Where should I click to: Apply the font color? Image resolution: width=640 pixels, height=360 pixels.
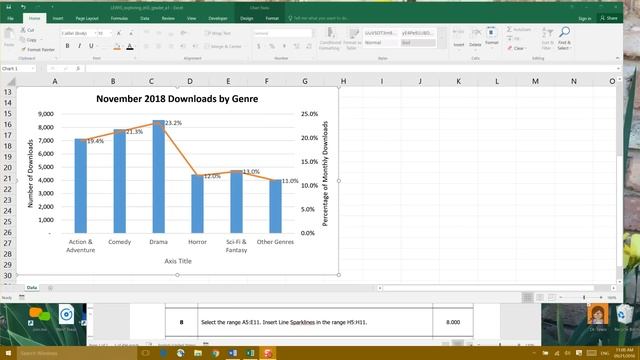pos(130,47)
